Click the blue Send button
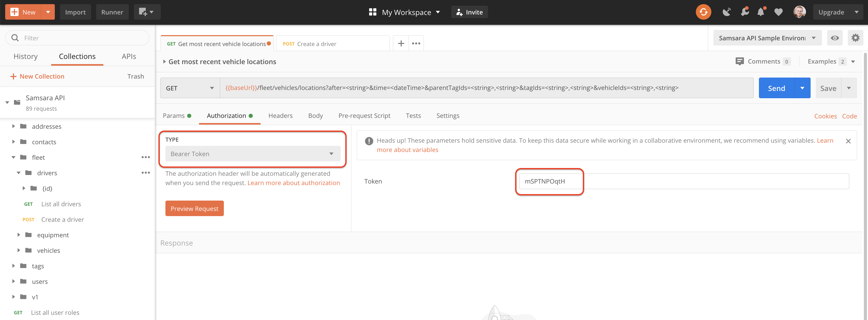The width and height of the screenshot is (868, 320). (776, 88)
